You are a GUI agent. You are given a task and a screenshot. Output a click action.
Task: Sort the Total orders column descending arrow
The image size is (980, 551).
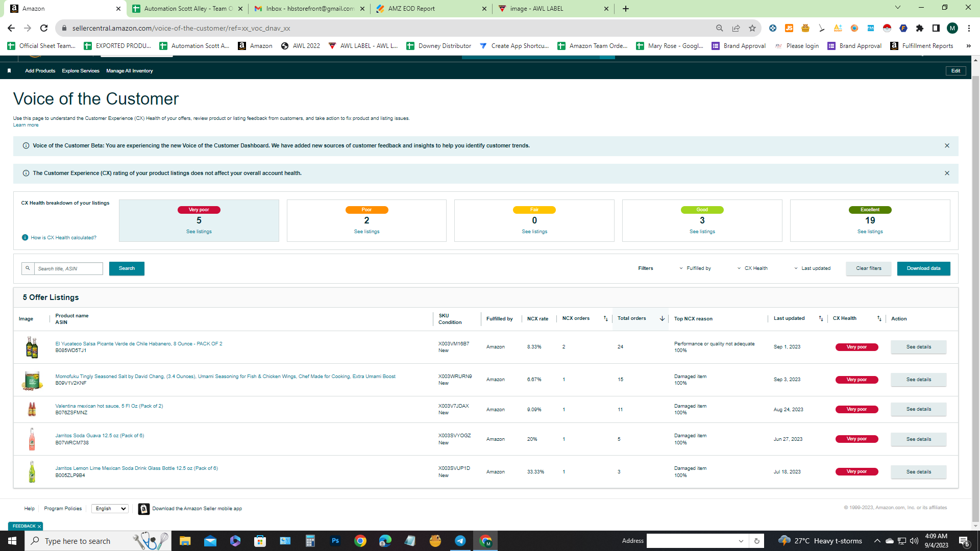(662, 318)
